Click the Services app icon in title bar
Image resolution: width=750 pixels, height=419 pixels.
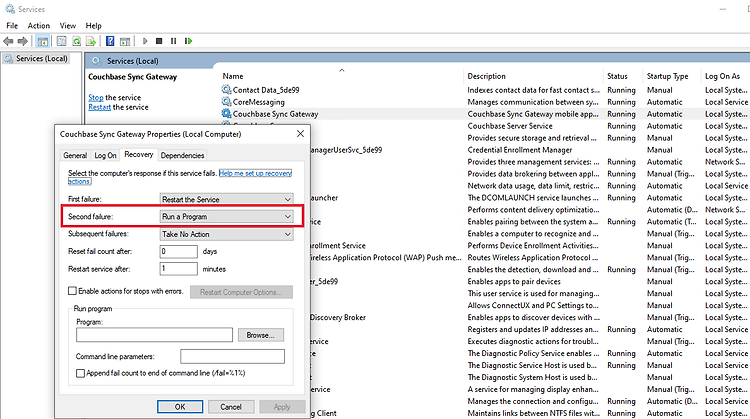pyautogui.click(x=10, y=9)
